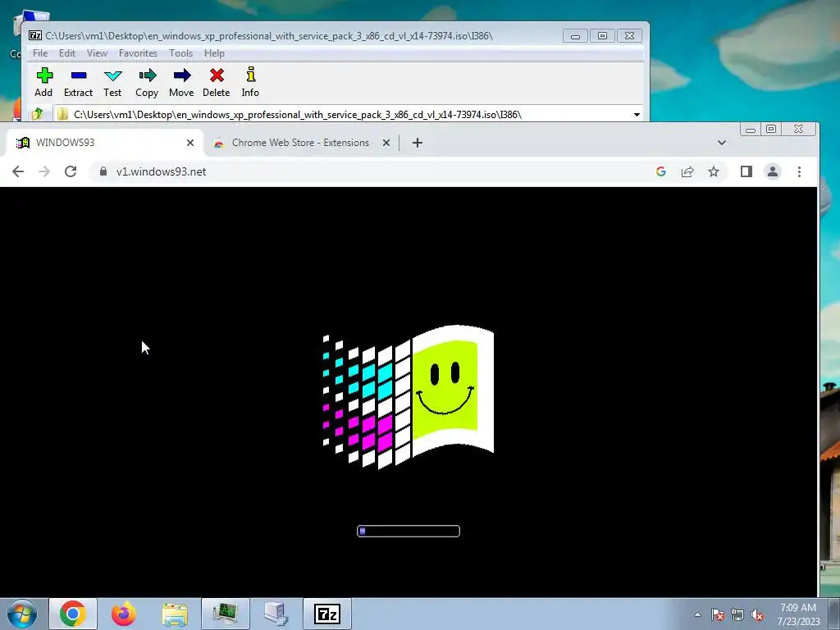Image resolution: width=840 pixels, height=630 pixels.
Task: Close the WINDOWS93 tab
Action: click(x=190, y=143)
